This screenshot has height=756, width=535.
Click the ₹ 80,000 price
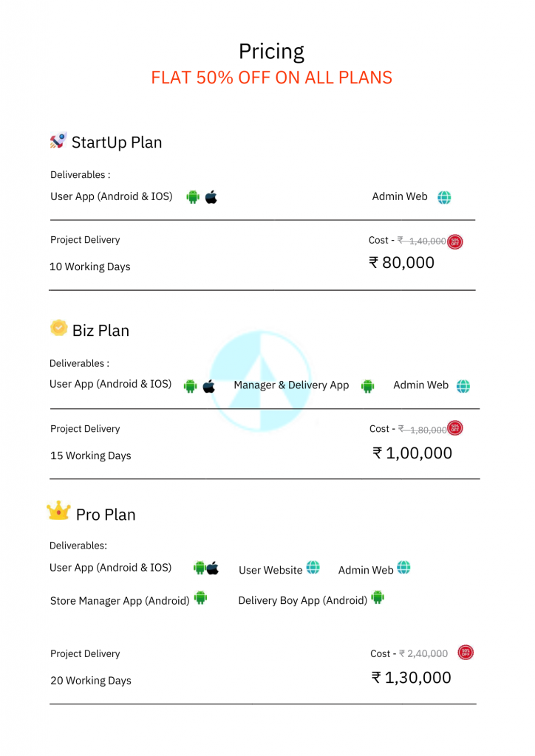402,263
